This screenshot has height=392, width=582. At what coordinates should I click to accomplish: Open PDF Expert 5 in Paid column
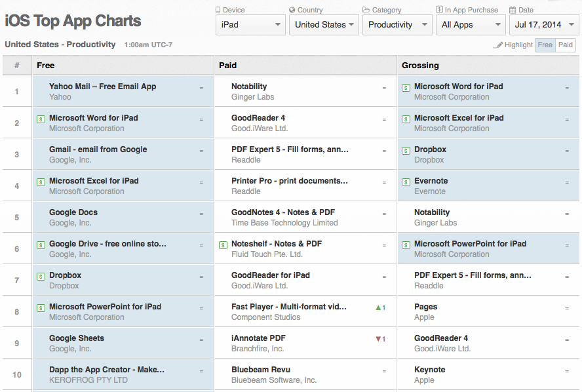point(290,149)
